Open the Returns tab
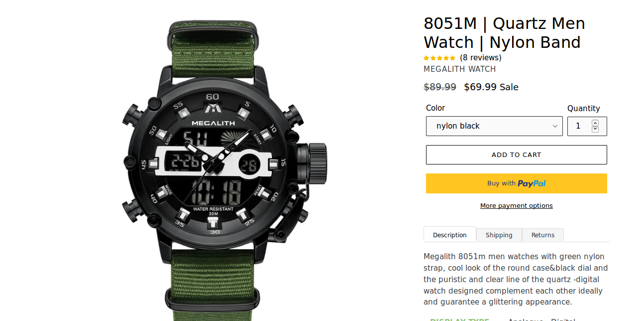Image resolution: width=644 pixels, height=321 pixels. (543, 235)
